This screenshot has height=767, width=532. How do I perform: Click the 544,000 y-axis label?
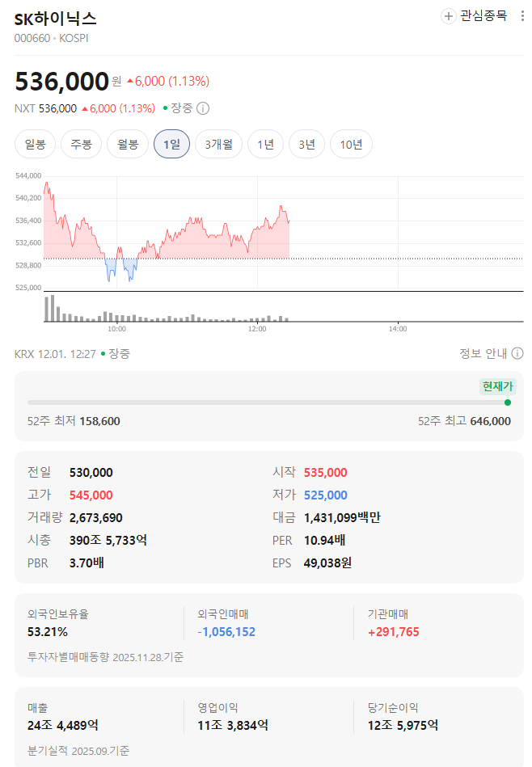(x=28, y=175)
